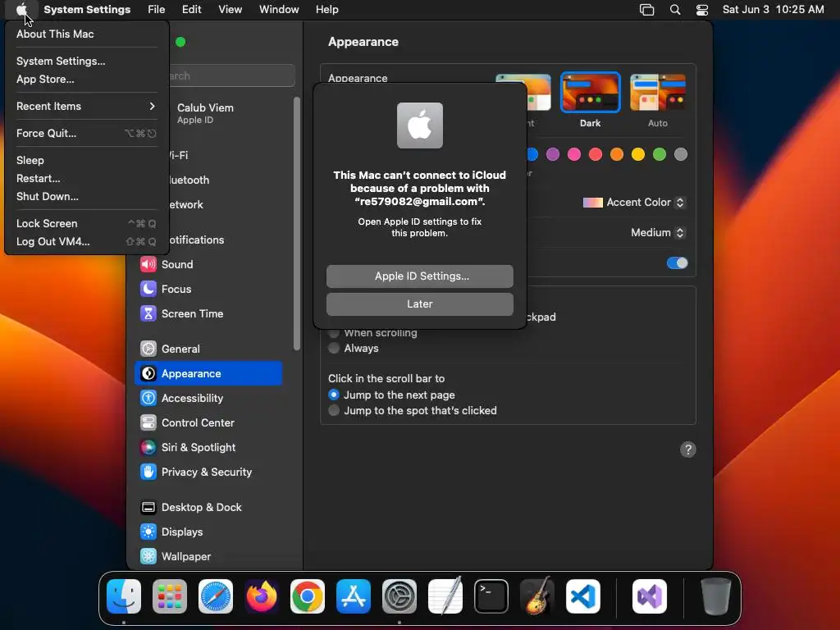Choose About This Mac
Image resolution: width=840 pixels, height=630 pixels.
tap(86, 34)
